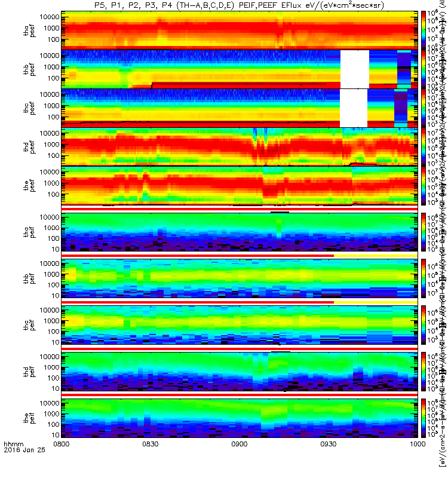Click the 'thc peef' panel axis label
The height and width of the screenshot is (478, 448).
[29, 108]
